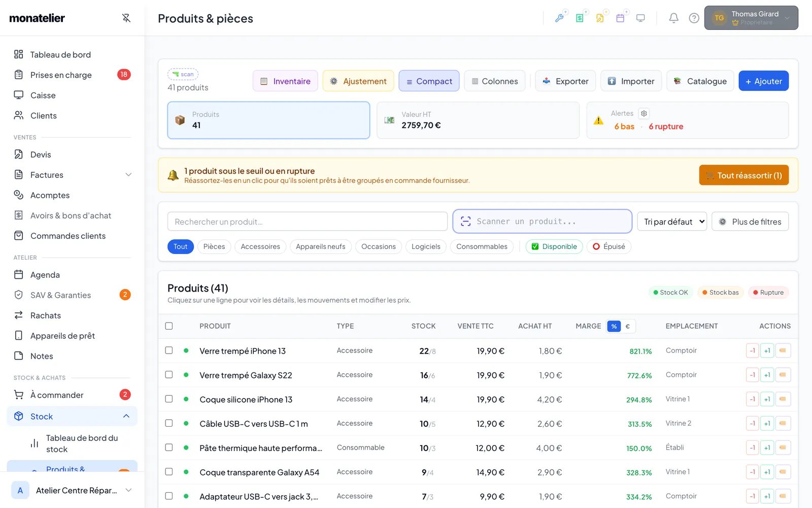Filter by the Rupture stock legend chip
The height and width of the screenshot is (508, 812).
[768, 292]
